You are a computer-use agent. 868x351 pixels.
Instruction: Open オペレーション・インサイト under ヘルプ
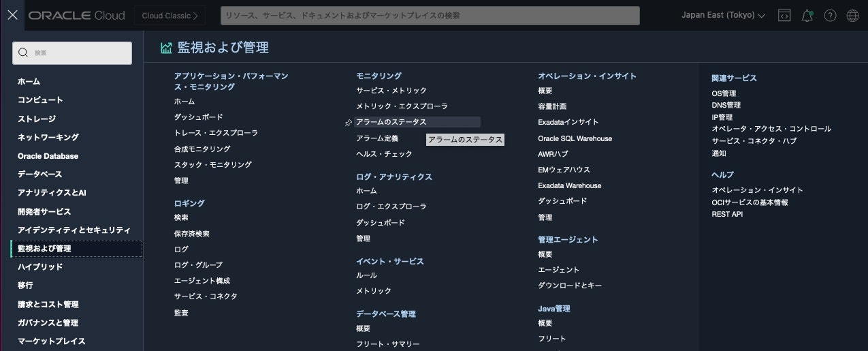tap(757, 190)
